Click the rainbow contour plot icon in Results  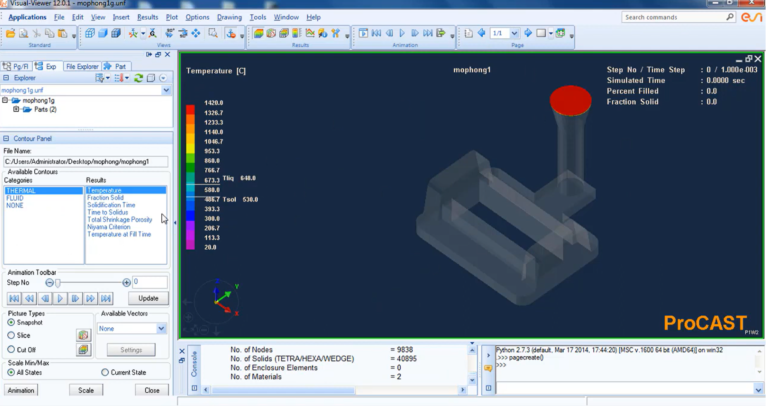tap(258, 33)
